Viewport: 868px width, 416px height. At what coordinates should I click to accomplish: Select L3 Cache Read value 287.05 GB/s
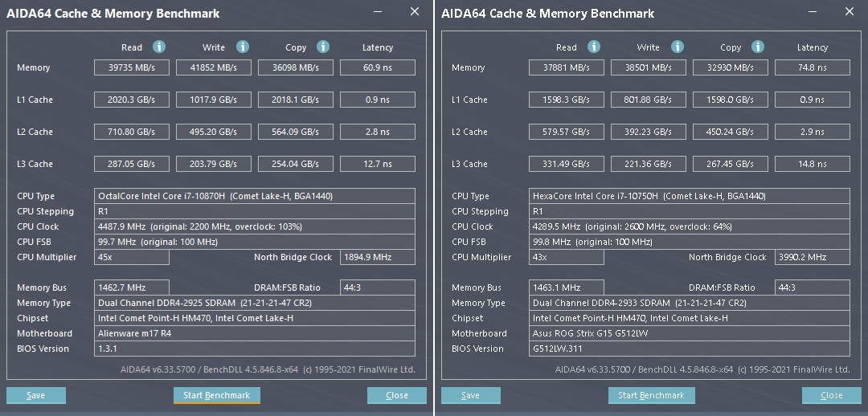coord(132,164)
